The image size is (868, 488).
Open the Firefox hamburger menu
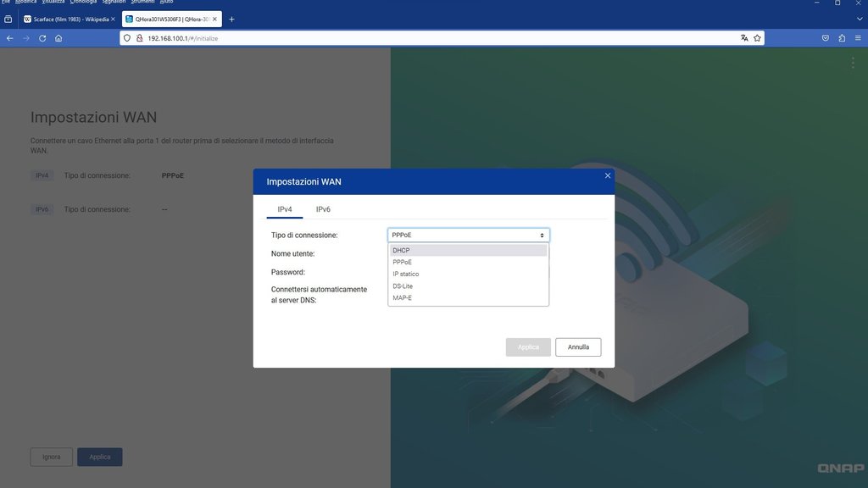pos(858,38)
